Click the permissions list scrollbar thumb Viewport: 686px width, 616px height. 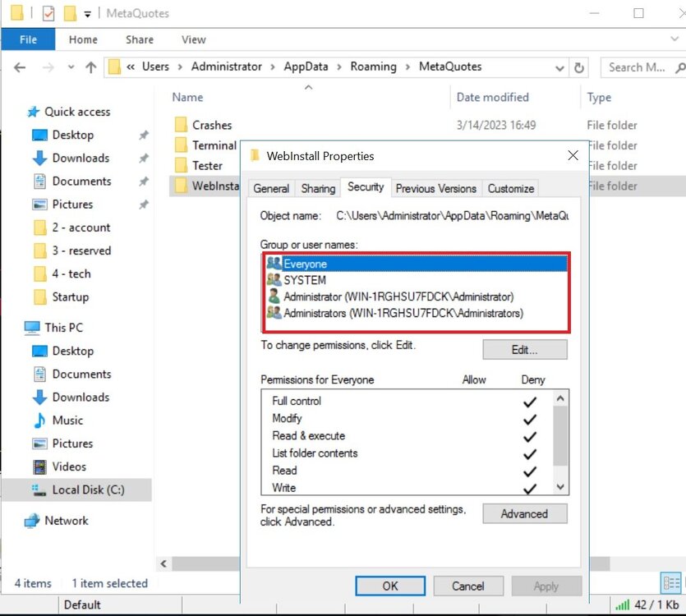pos(560,436)
